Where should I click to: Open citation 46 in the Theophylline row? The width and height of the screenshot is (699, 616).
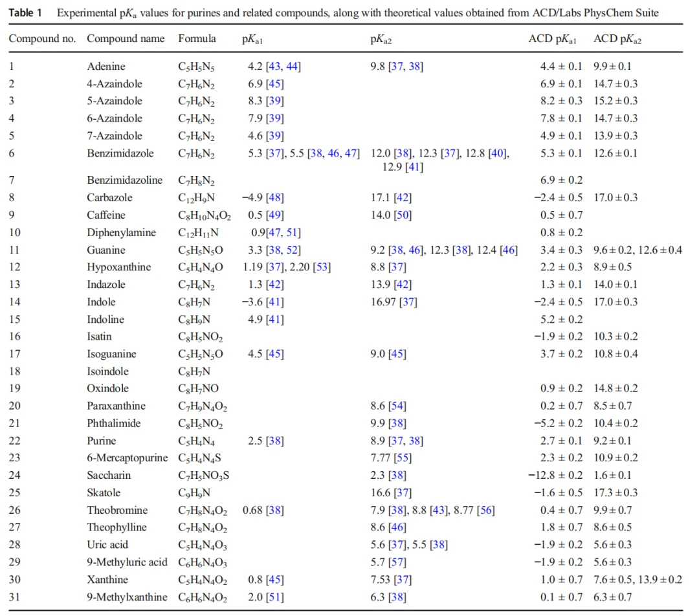[x=397, y=527]
